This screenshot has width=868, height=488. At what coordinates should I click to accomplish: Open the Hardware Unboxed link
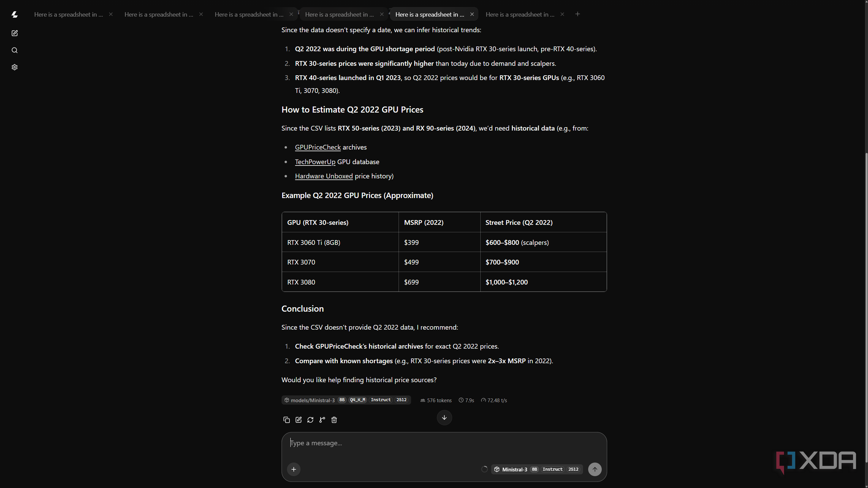(324, 176)
